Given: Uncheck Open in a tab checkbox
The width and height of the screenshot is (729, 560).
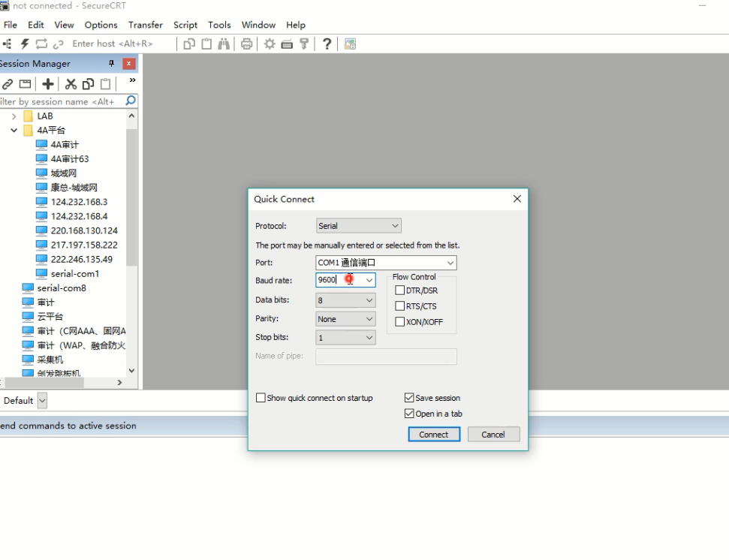Looking at the screenshot, I should (x=409, y=414).
